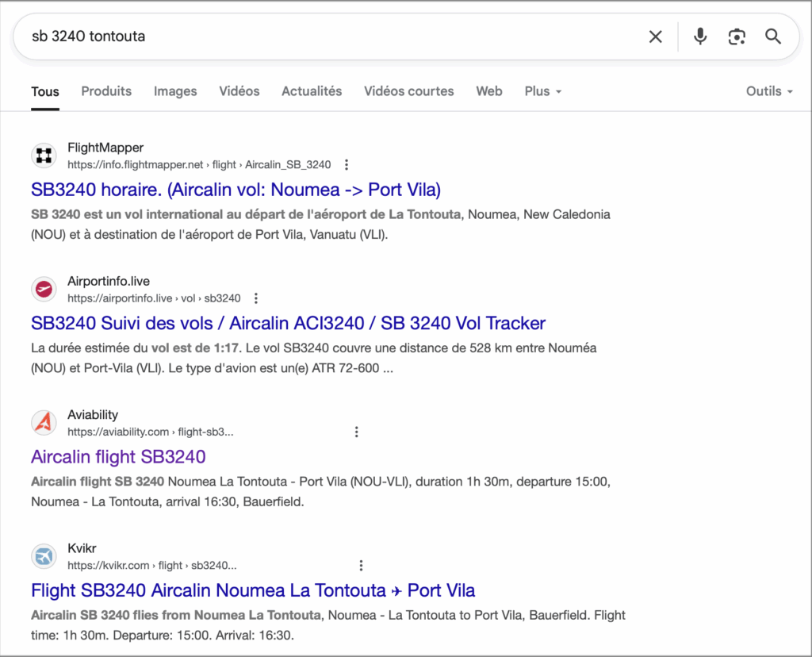The image size is (812, 657).
Task: Switch to the Produits tab
Action: [106, 91]
